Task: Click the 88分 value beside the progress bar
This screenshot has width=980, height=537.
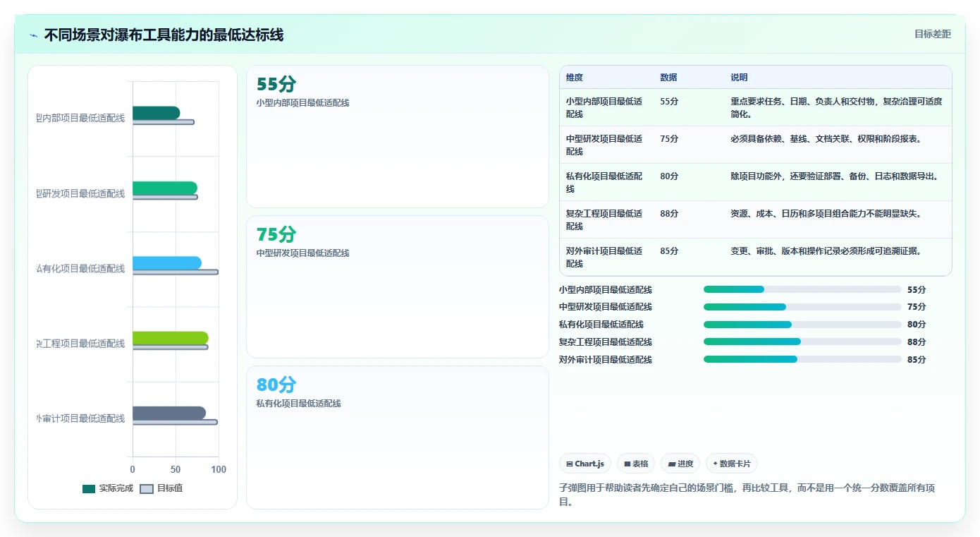Action: pyautogui.click(x=917, y=342)
